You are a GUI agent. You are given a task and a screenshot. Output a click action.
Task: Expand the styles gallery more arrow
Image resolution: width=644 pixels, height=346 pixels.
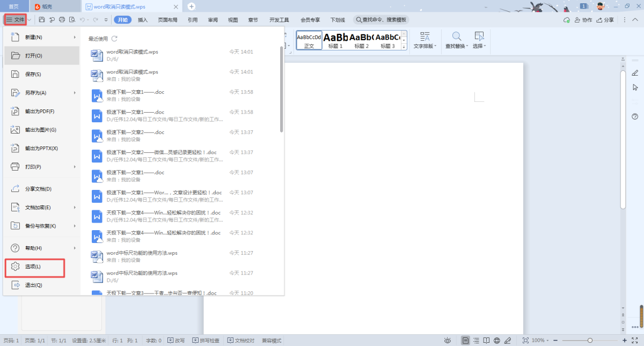[404, 47]
